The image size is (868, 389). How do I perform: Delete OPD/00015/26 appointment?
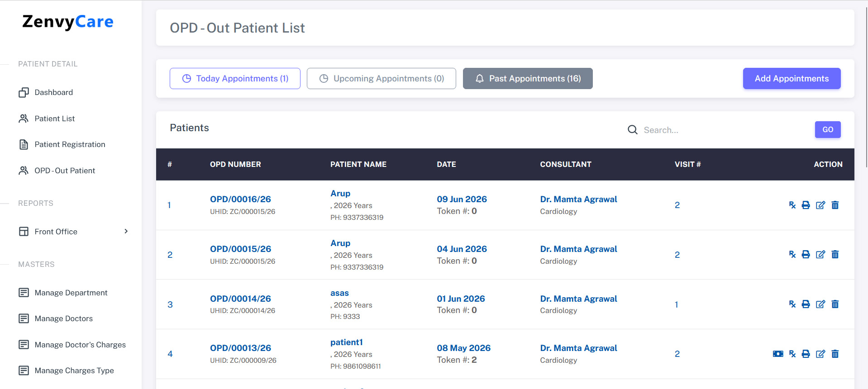tap(835, 255)
